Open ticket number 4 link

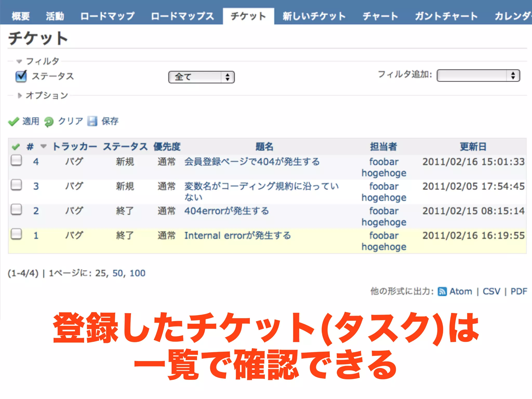[36, 162]
